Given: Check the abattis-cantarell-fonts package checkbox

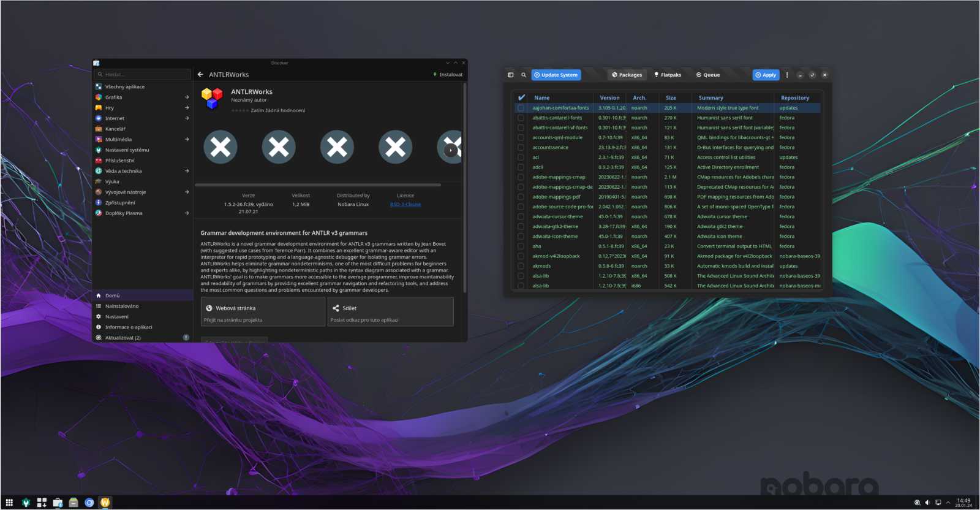Looking at the screenshot, I should click(521, 118).
